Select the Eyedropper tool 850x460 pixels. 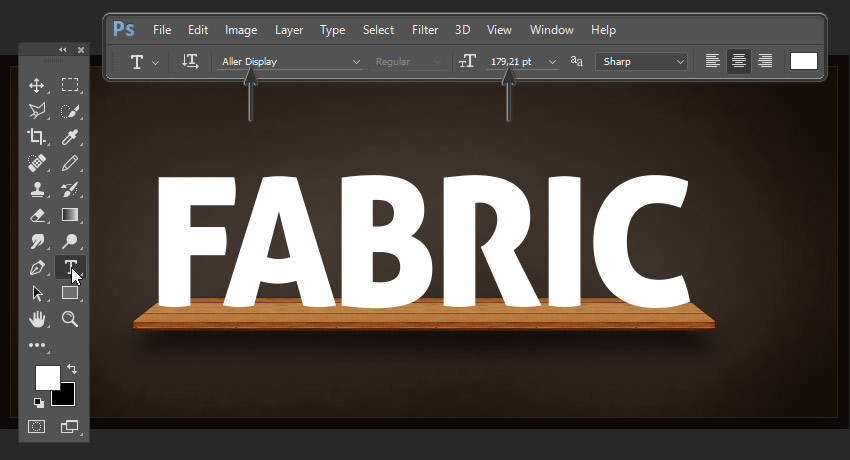69,137
